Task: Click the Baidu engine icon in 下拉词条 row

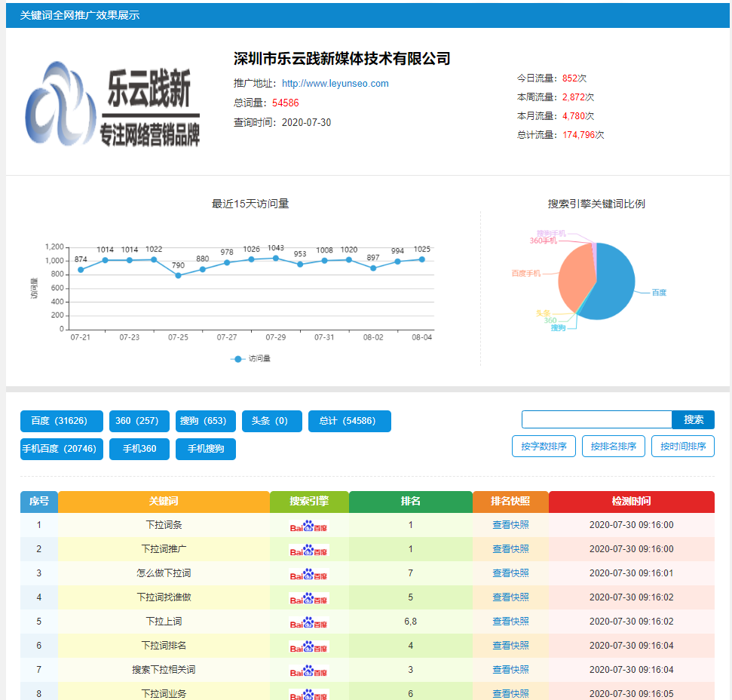Action: (x=309, y=525)
